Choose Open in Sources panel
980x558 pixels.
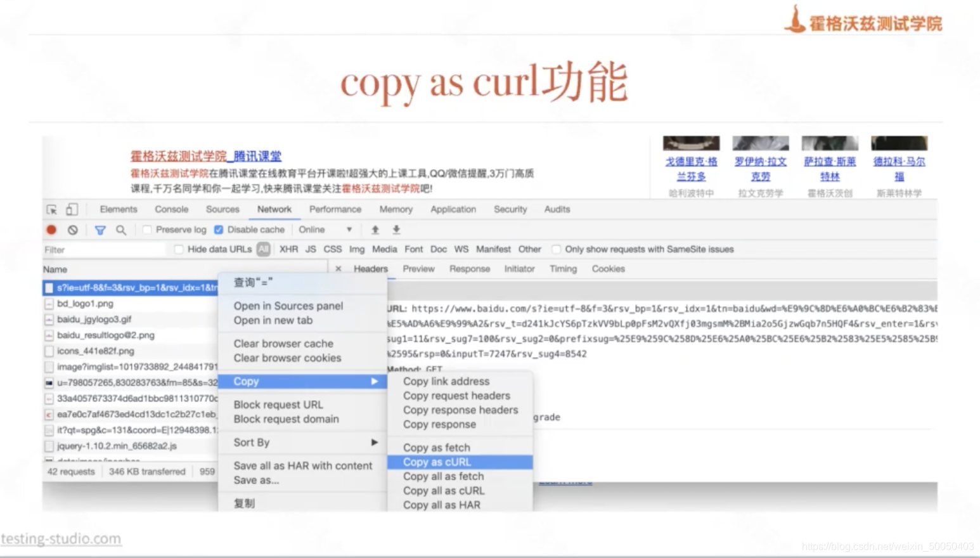pos(302,306)
